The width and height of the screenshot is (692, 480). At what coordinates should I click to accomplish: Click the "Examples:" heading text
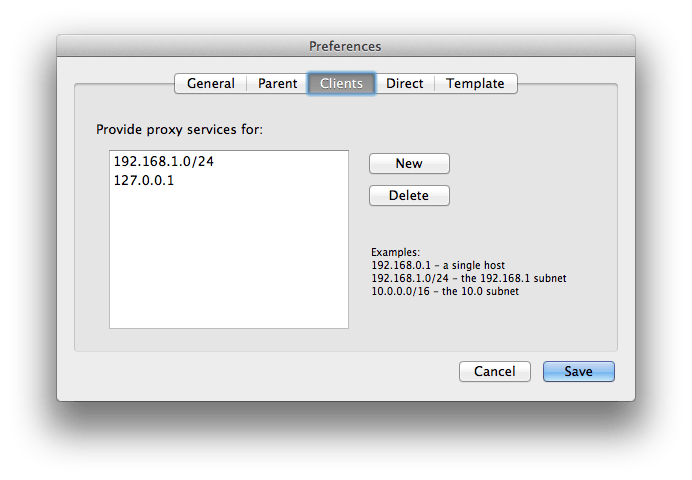(x=396, y=252)
